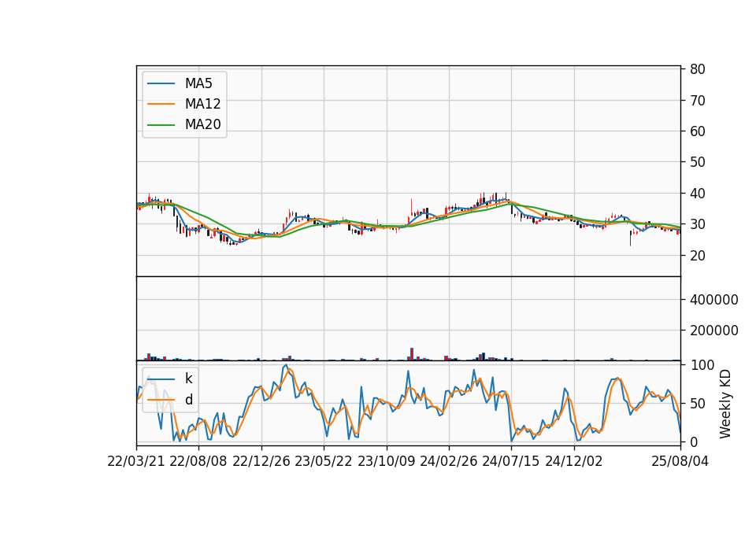Click the 23/10/09 date tick label
The image size is (756, 543).
click(386, 462)
